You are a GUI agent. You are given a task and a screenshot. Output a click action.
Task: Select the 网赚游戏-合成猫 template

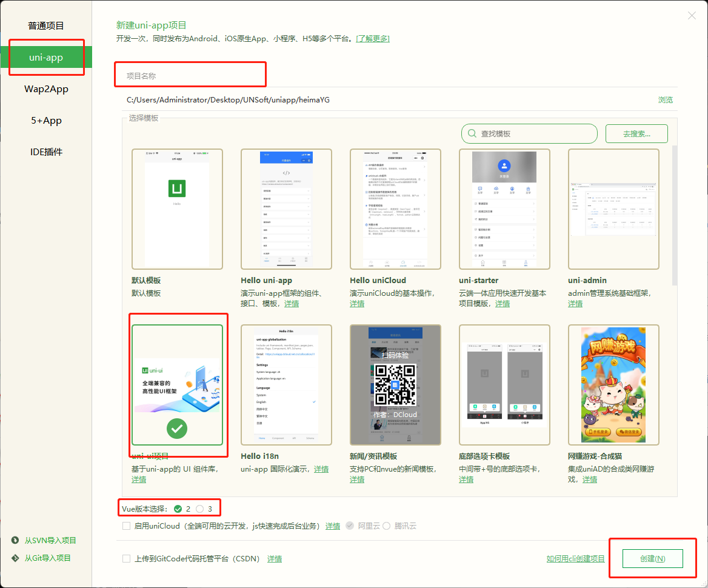pos(613,384)
